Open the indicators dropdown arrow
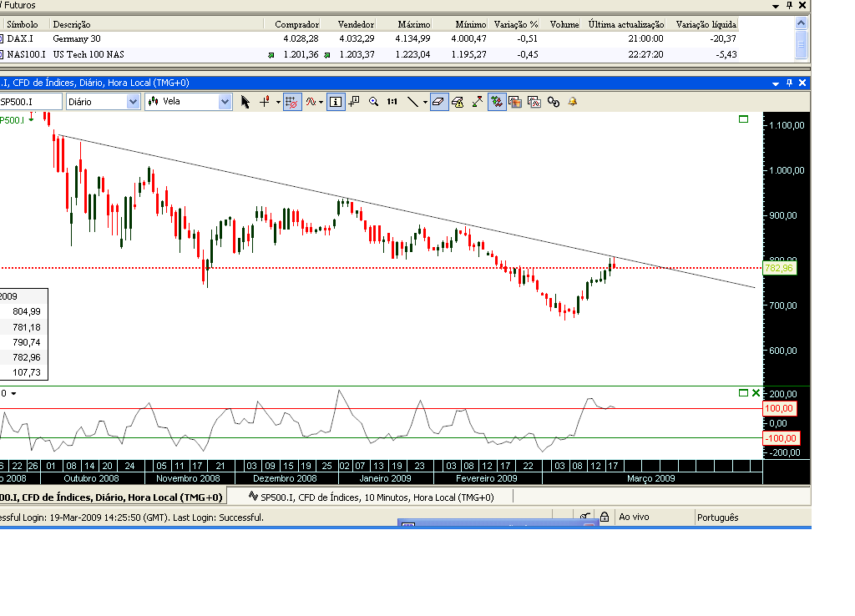The width and height of the screenshot is (855, 616). [x=321, y=103]
